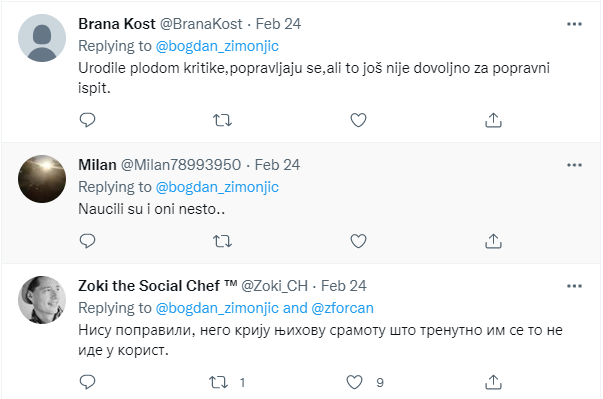Open more options for Brana Kost's tweet
This screenshot has height=399, width=603.
tap(574, 24)
